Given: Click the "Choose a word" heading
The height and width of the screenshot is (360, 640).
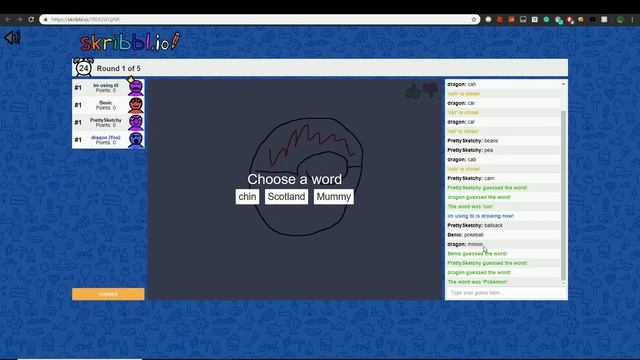Looking at the screenshot, I should tap(295, 179).
